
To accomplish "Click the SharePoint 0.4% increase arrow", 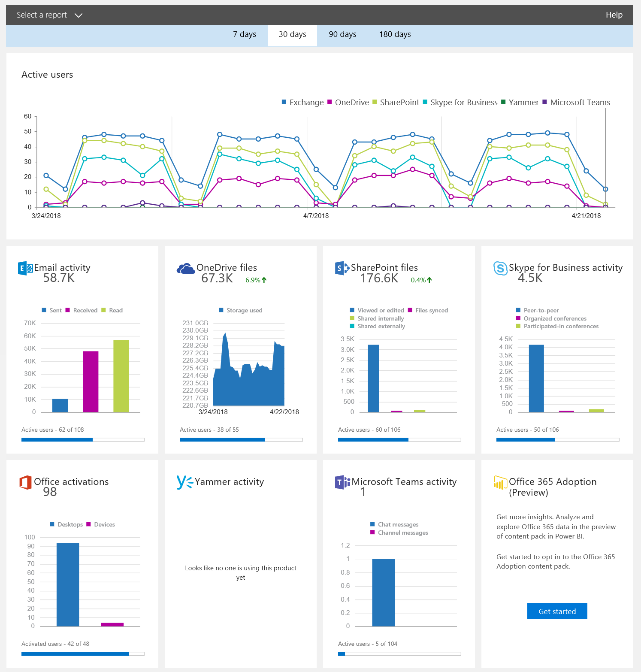I will (x=429, y=280).
